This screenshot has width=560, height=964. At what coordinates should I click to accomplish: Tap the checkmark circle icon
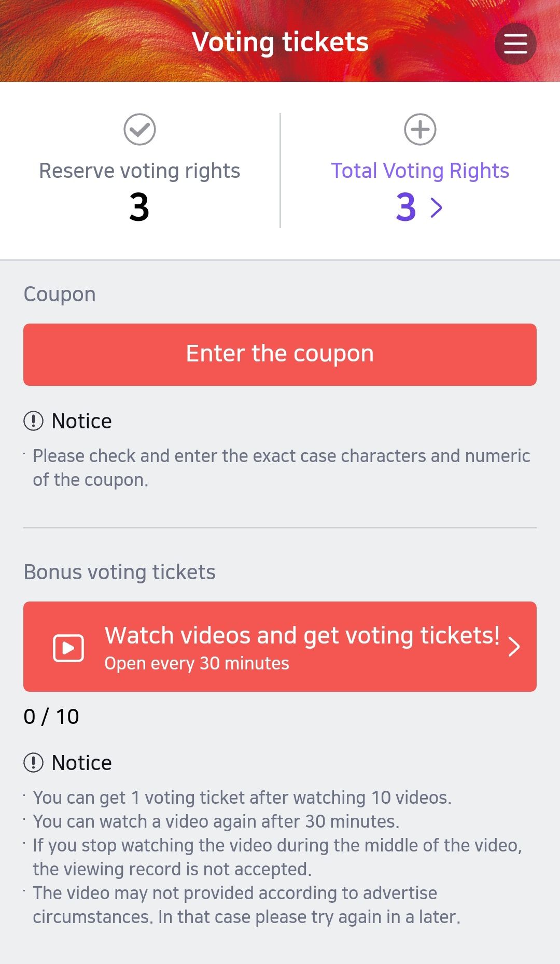tap(139, 129)
